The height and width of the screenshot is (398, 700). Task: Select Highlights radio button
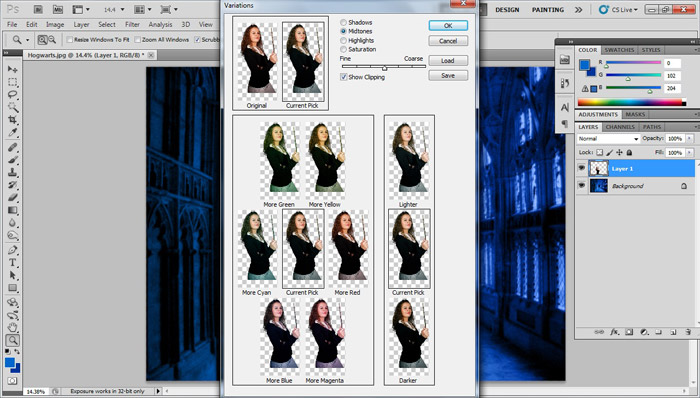coord(343,40)
